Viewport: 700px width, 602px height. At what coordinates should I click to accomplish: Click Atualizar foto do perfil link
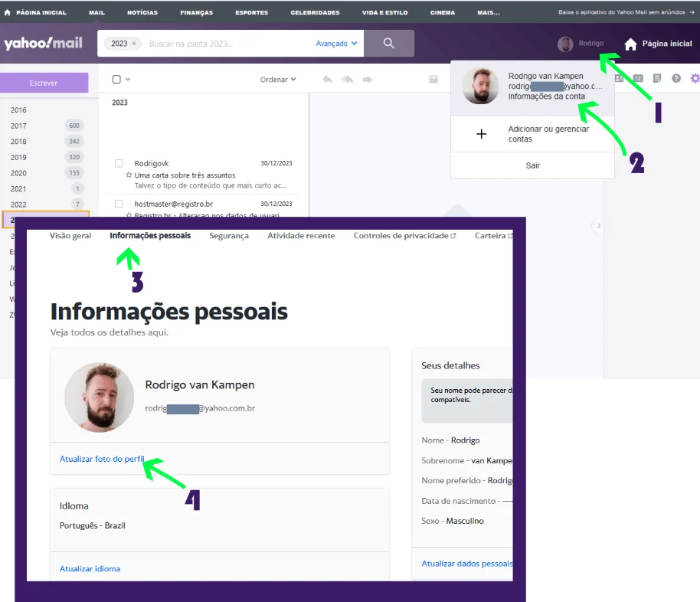point(102,459)
